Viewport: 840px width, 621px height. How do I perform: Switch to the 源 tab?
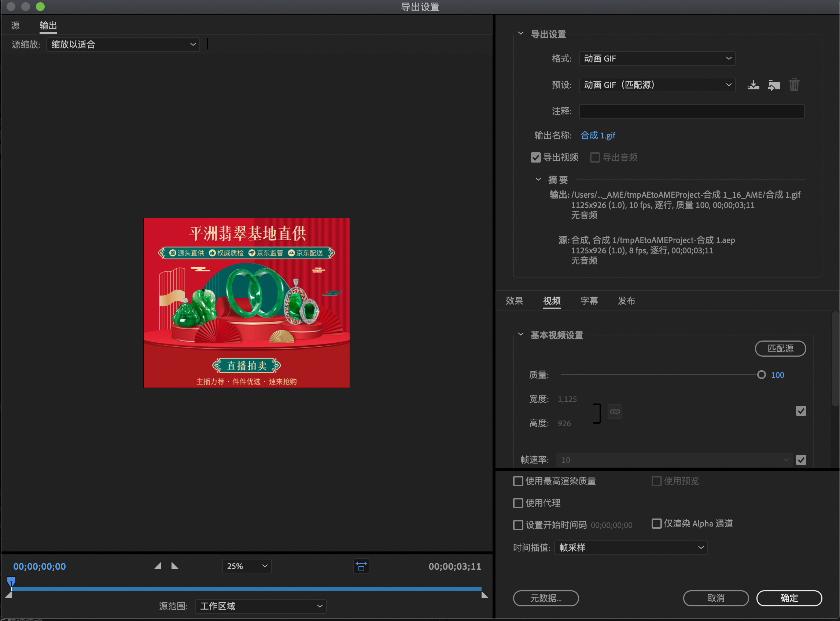click(x=15, y=26)
